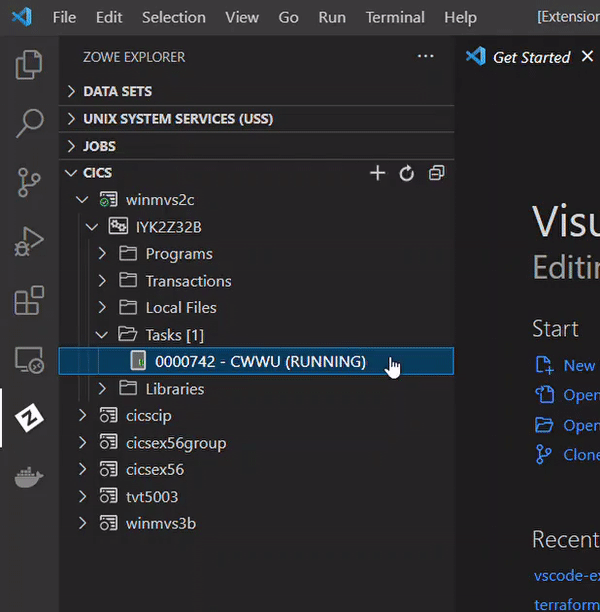Image resolution: width=600 pixels, height=612 pixels.
Task: Collapse the Tasks [1] folder
Action: tap(102, 335)
